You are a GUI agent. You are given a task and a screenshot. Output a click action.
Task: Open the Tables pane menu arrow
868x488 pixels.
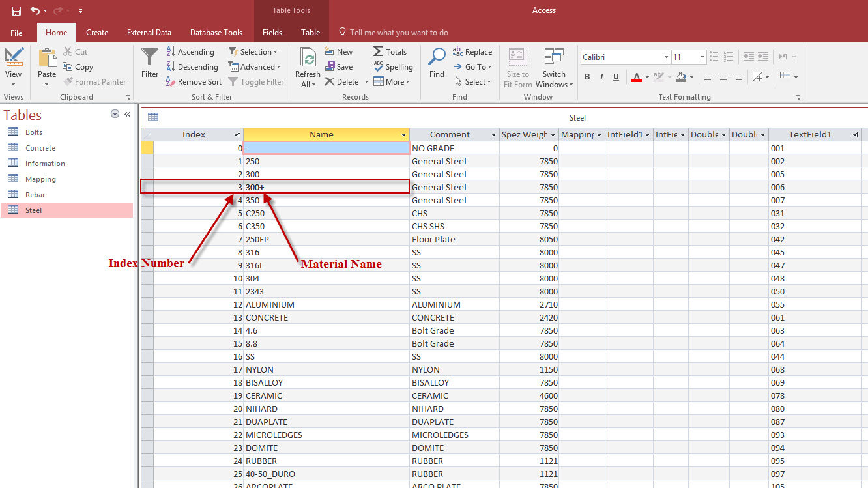click(115, 114)
